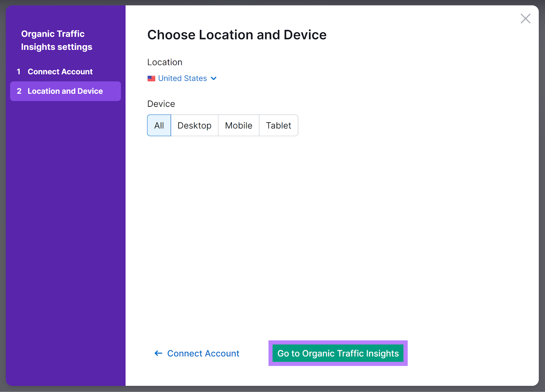
Task: Click the step 2 number in sidebar
Action: [19, 91]
